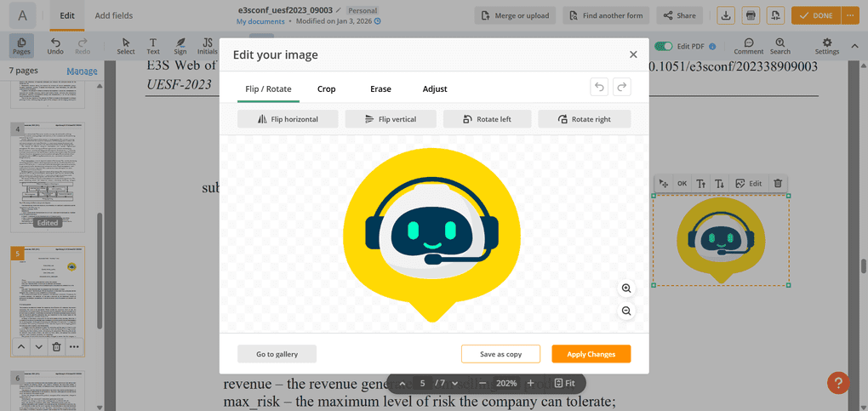Screen dimensions: 868x411
Task: Pick the Sign tool
Action: click(x=180, y=46)
